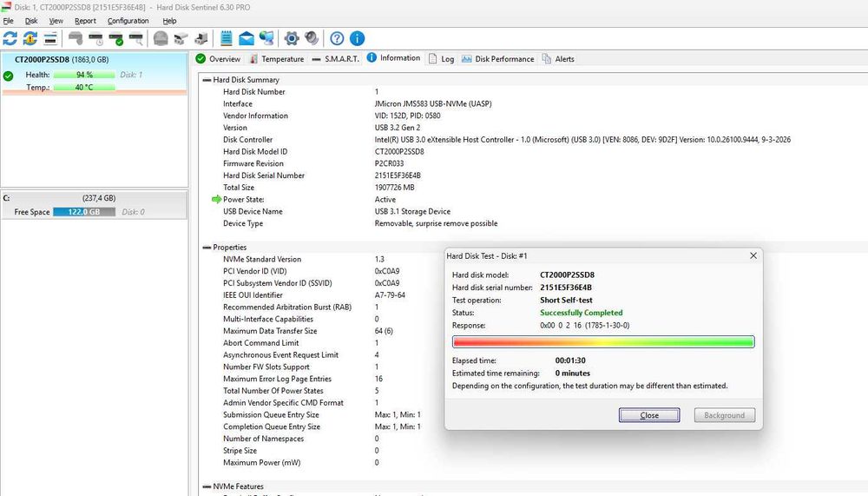Click the green health check status icon

[9, 76]
